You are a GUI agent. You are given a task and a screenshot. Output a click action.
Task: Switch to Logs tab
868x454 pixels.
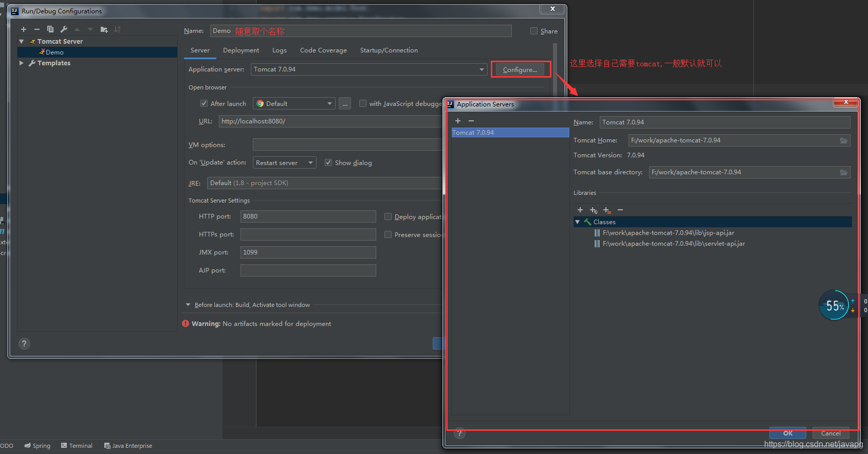(280, 50)
